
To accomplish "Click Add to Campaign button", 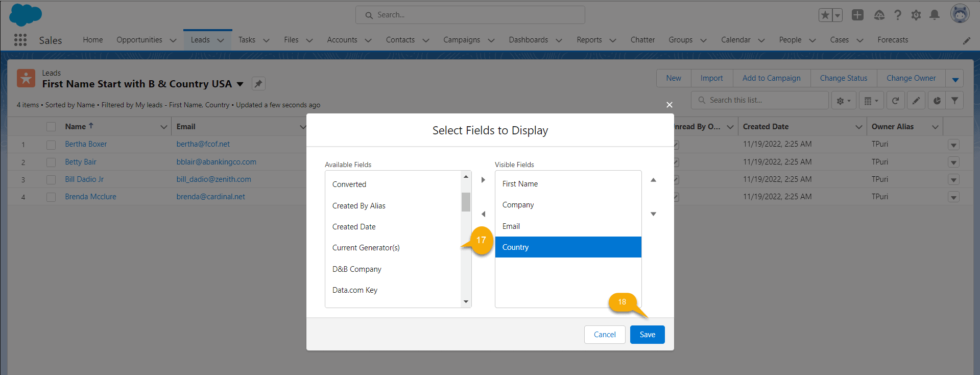I will click(772, 78).
